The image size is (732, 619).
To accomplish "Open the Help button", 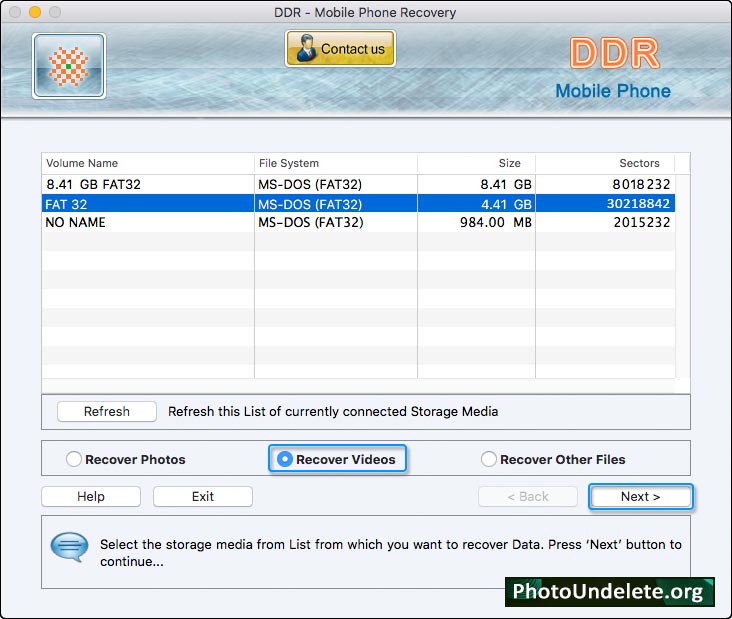I will (91, 496).
